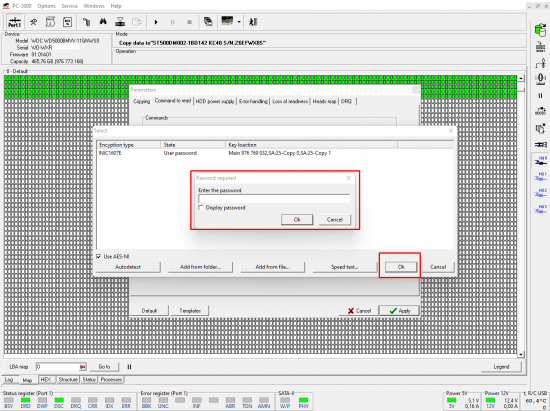The image size is (550, 411).
Task: Enable the Display password checkbox
Action: (201, 208)
